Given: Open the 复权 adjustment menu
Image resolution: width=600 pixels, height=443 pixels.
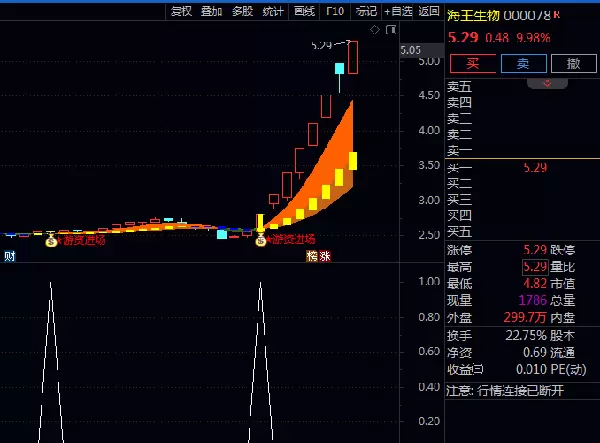Looking at the screenshot, I should (x=181, y=11).
